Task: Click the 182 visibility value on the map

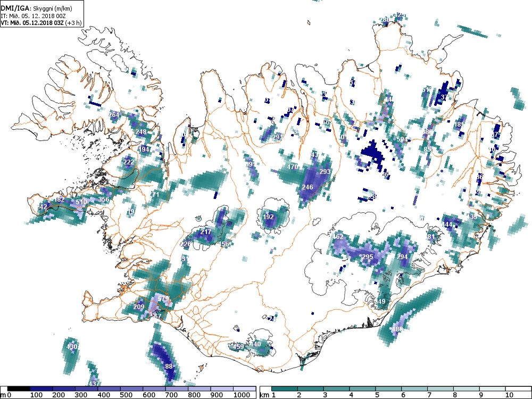Action: (60, 199)
